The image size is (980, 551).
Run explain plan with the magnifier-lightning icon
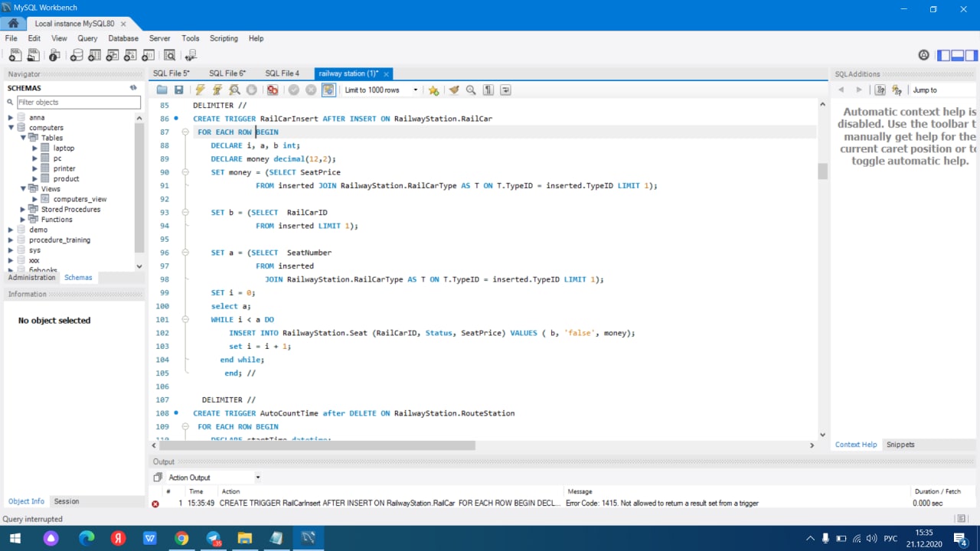[x=235, y=90]
